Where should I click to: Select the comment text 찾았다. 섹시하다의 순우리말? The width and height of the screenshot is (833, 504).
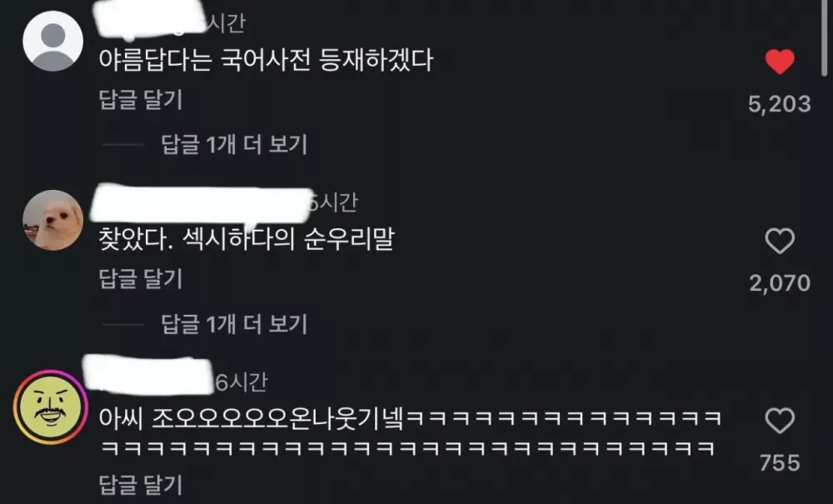coord(247,240)
